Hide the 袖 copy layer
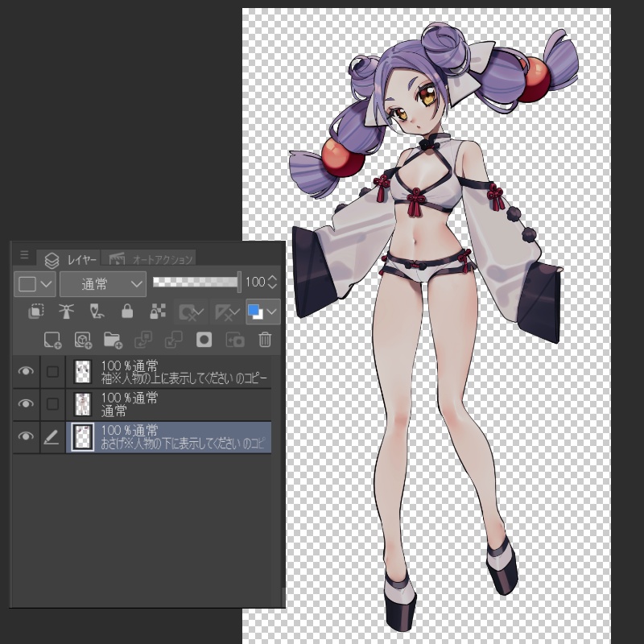The height and width of the screenshot is (644, 644). tap(26, 371)
